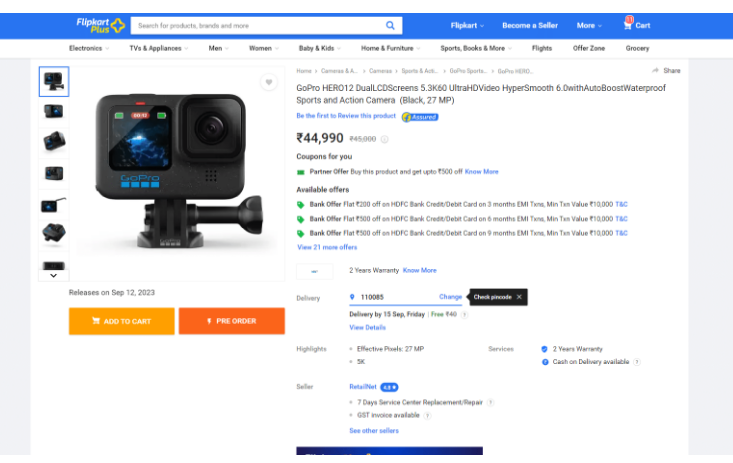
Task: Click tag icon of 3 months EMI offer
Action: pyautogui.click(x=301, y=204)
